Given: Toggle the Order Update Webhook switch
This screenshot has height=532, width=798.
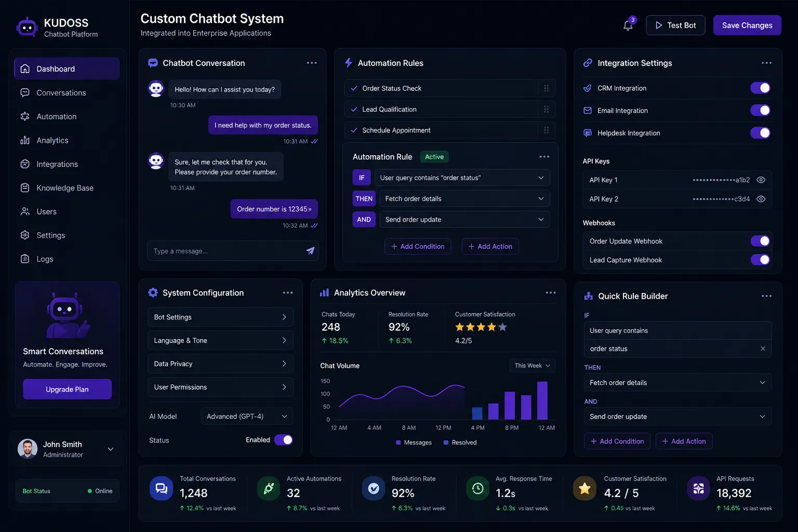Looking at the screenshot, I should coord(760,241).
